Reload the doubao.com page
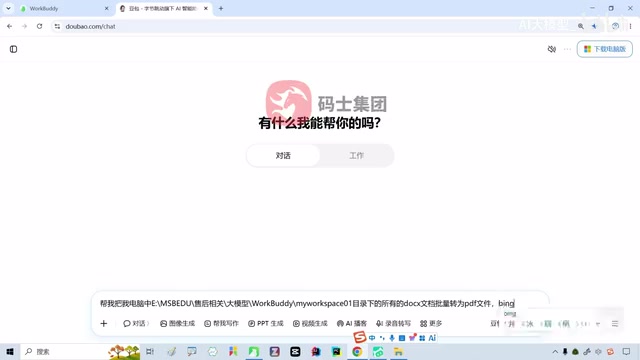640x360 pixels. pos(39,26)
